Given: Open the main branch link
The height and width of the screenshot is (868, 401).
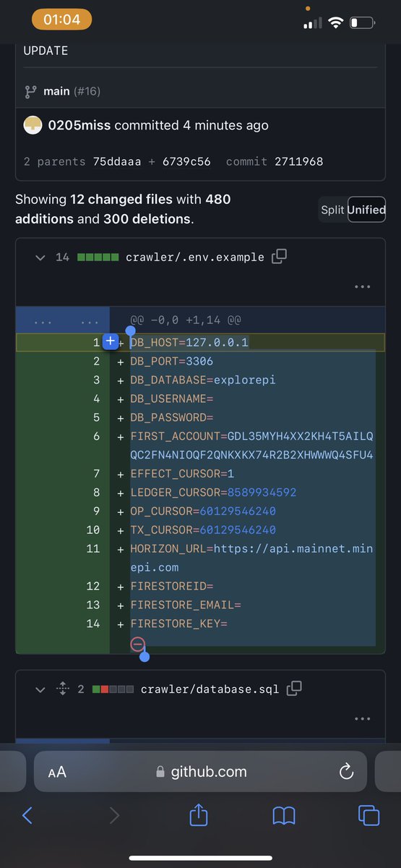Looking at the screenshot, I should [x=56, y=91].
